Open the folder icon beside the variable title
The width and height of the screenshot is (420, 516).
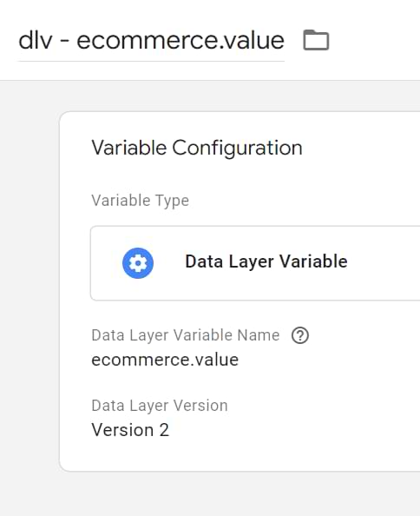pyautogui.click(x=316, y=40)
